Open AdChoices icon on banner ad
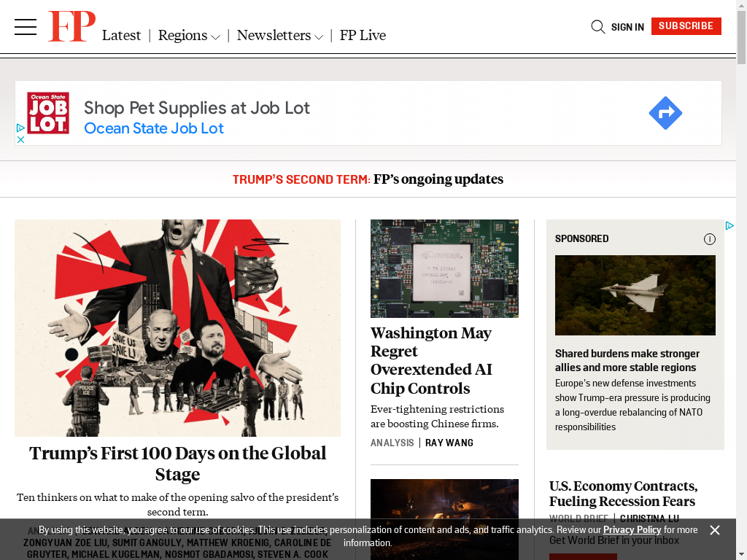 (20, 128)
